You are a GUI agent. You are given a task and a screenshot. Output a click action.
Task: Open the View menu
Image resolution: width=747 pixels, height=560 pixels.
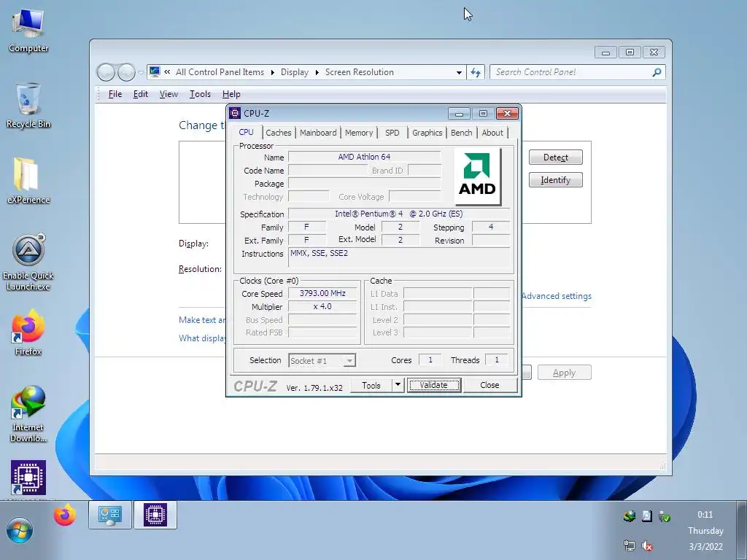[x=169, y=94]
